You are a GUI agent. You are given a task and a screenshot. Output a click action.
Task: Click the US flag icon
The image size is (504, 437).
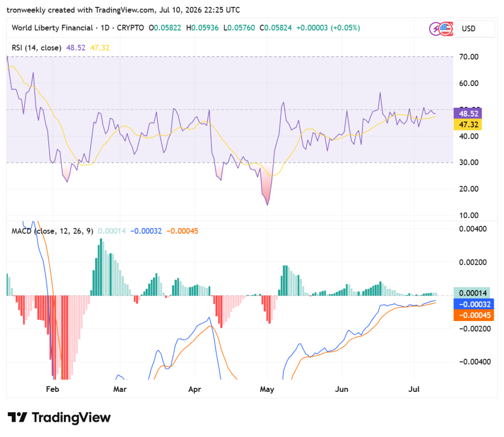click(446, 29)
